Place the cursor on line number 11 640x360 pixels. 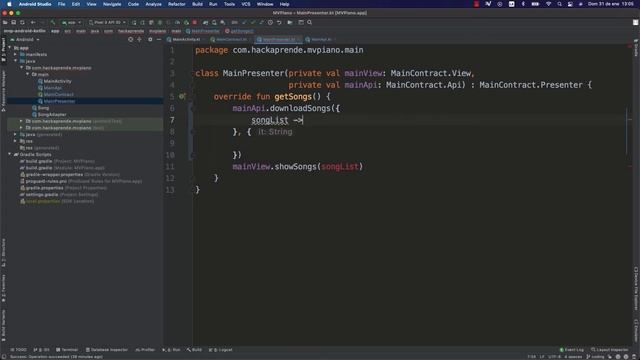(x=170, y=167)
